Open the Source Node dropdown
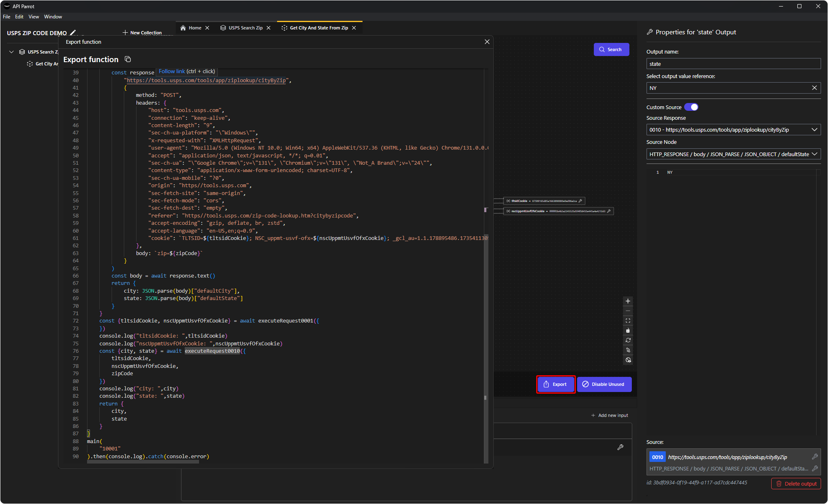 coord(733,154)
